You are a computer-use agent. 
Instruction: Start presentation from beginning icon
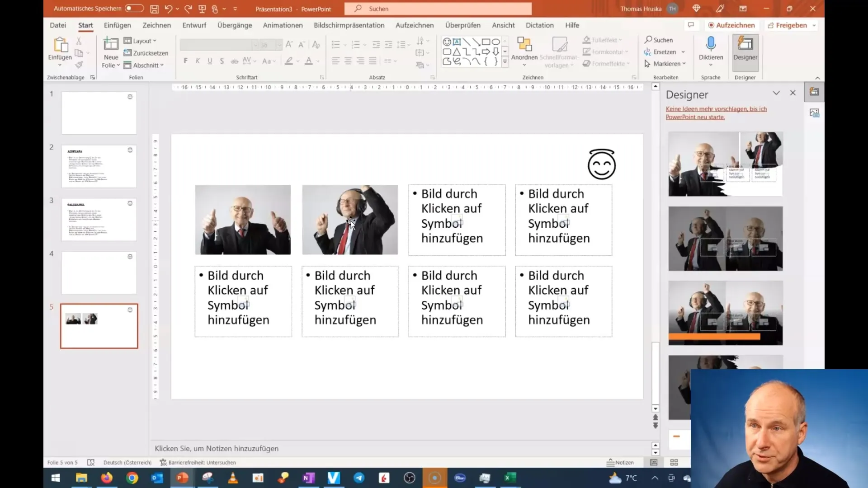(202, 9)
